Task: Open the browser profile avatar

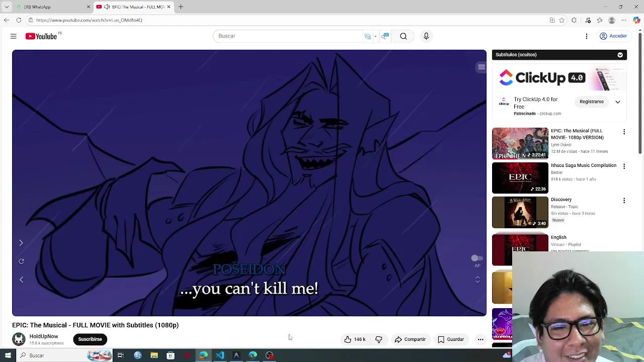Action: [x=612, y=20]
